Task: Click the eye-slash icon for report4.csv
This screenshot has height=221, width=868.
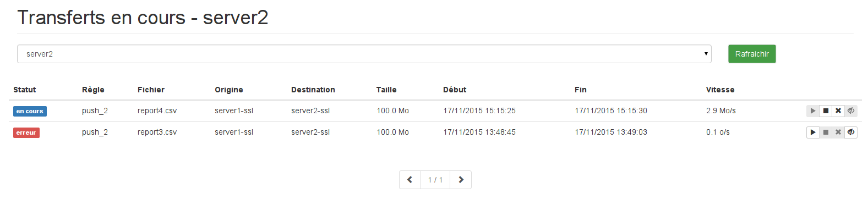Action: click(851, 111)
